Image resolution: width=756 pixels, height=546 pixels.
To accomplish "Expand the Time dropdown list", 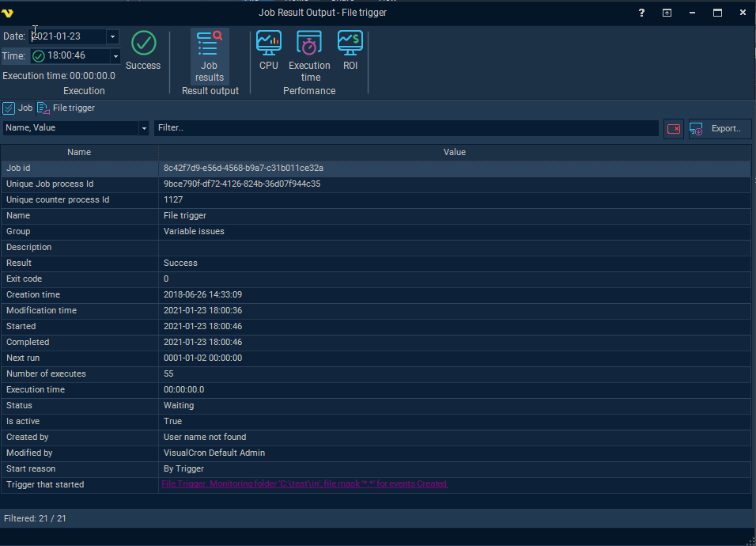I will point(115,56).
